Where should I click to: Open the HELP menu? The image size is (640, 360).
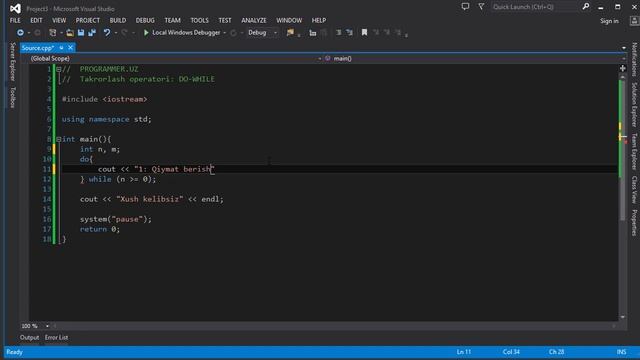click(x=319, y=20)
